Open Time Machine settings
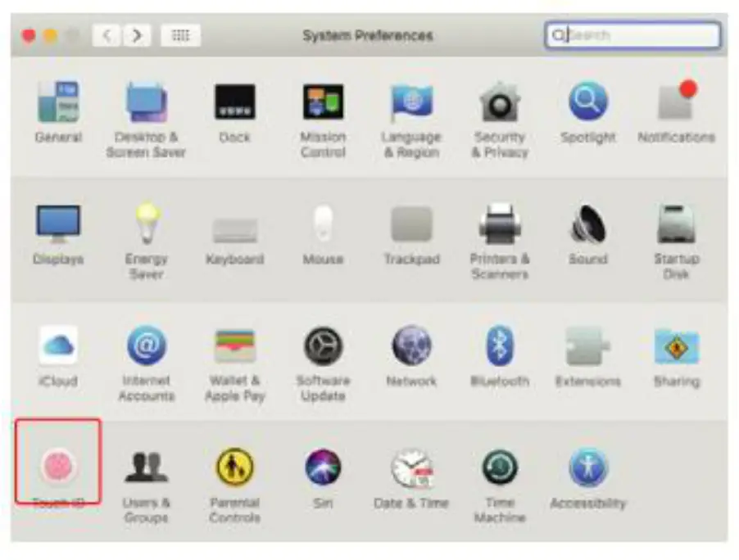Screen dimensions: 739x560 pyautogui.click(x=498, y=467)
